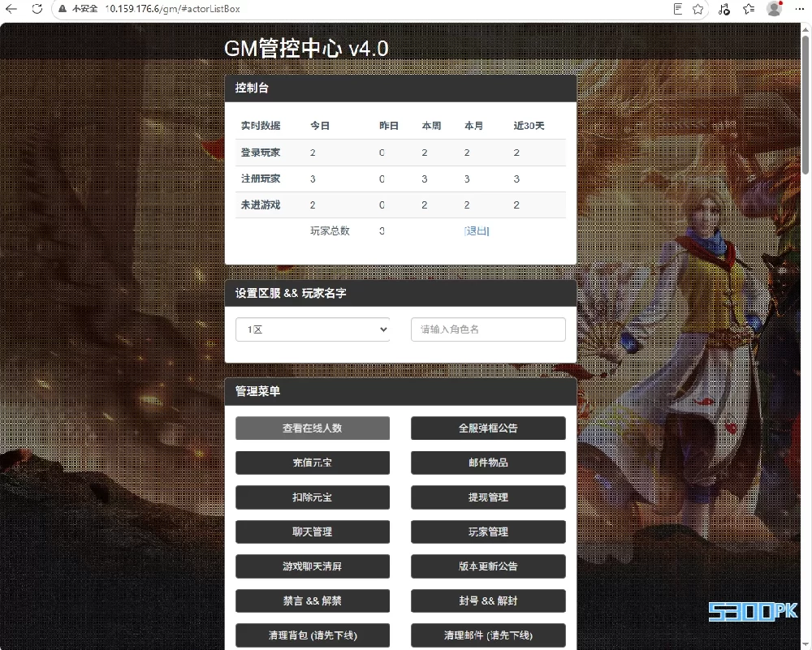Click 禁言 && 解禁 button
Viewport: 812px width, 650px height.
[x=313, y=600]
